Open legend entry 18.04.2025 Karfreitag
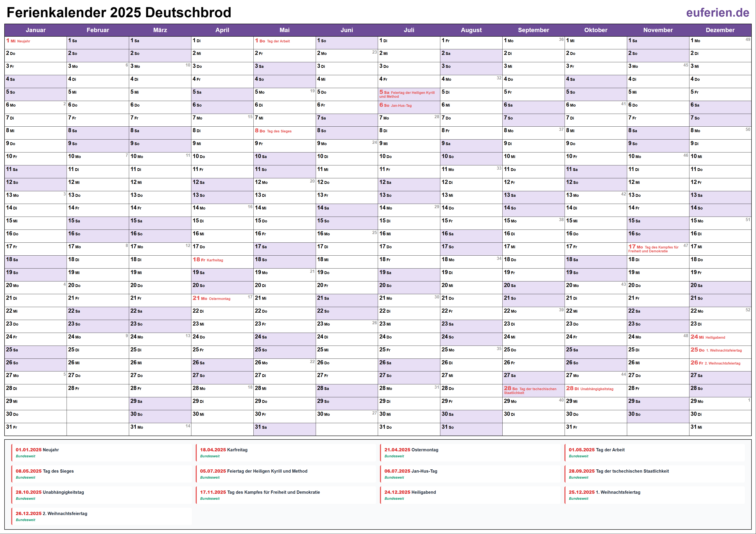The image size is (756, 534). (223, 450)
